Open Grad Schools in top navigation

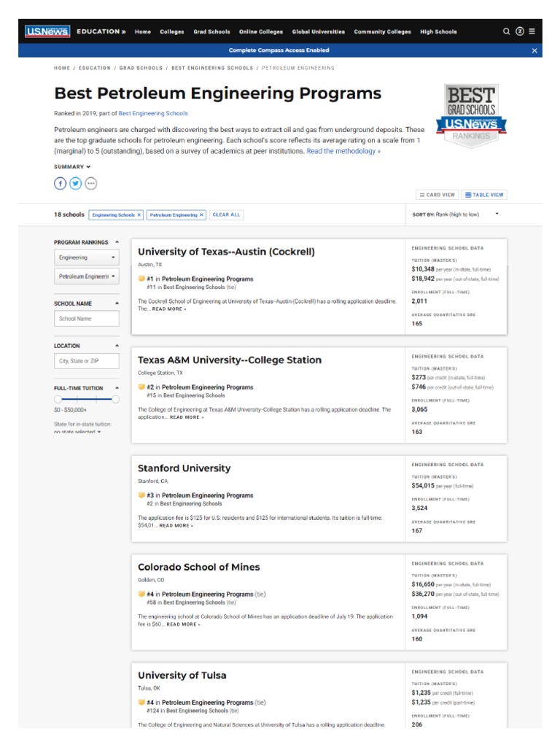(x=211, y=32)
